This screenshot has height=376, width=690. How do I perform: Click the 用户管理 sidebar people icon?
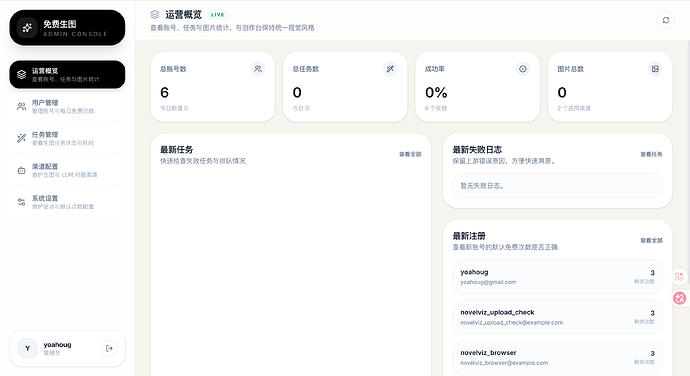click(21, 107)
